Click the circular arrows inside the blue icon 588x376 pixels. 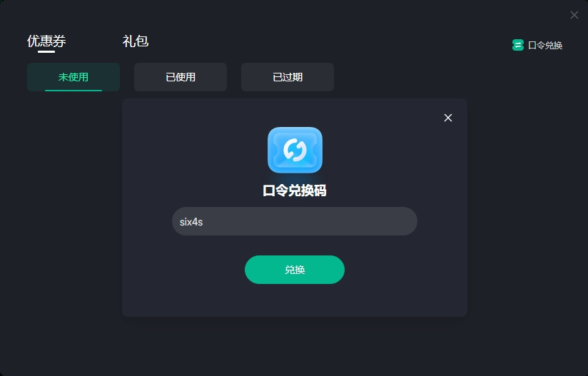(x=295, y=150)
